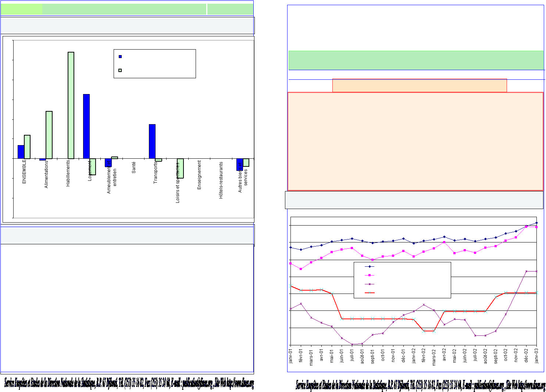The image size is (546, 392).
Task: Select the magenta square line-chart legend marker
Action: click(370, 275)
